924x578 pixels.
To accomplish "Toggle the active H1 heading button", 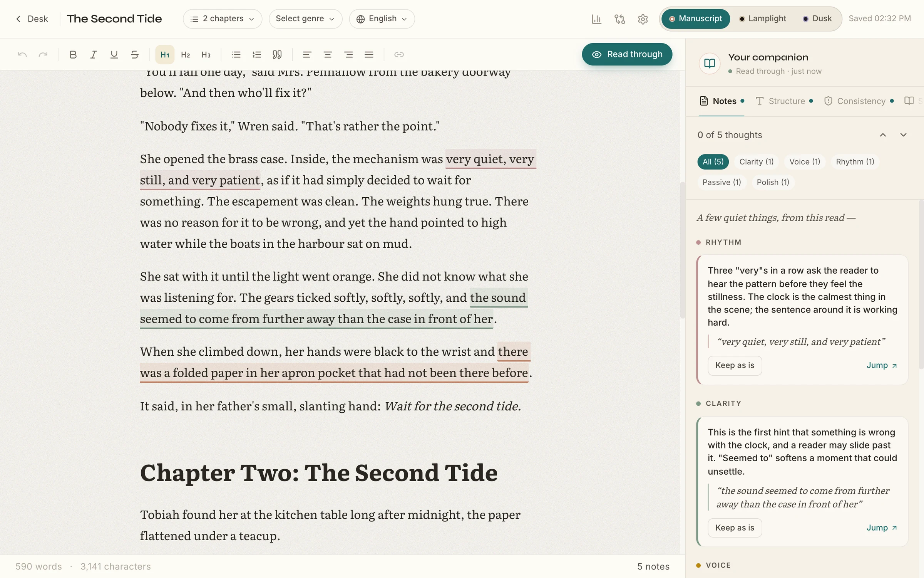I will click(165, 55).
